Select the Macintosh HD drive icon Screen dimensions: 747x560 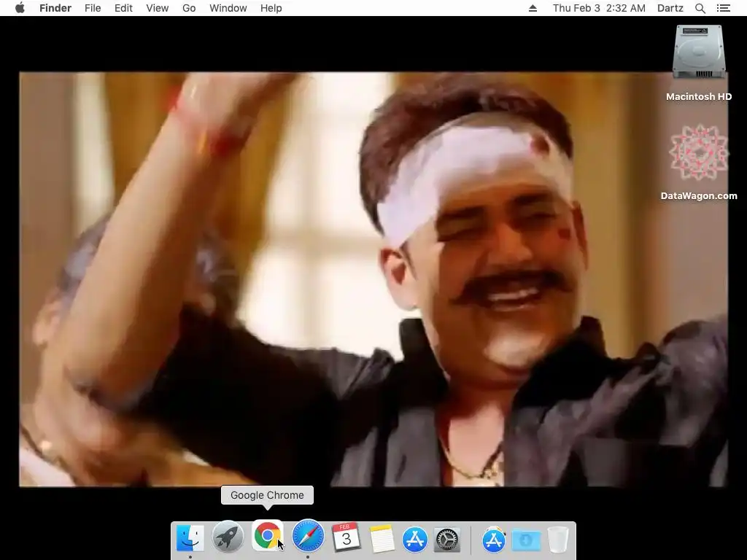699,52
